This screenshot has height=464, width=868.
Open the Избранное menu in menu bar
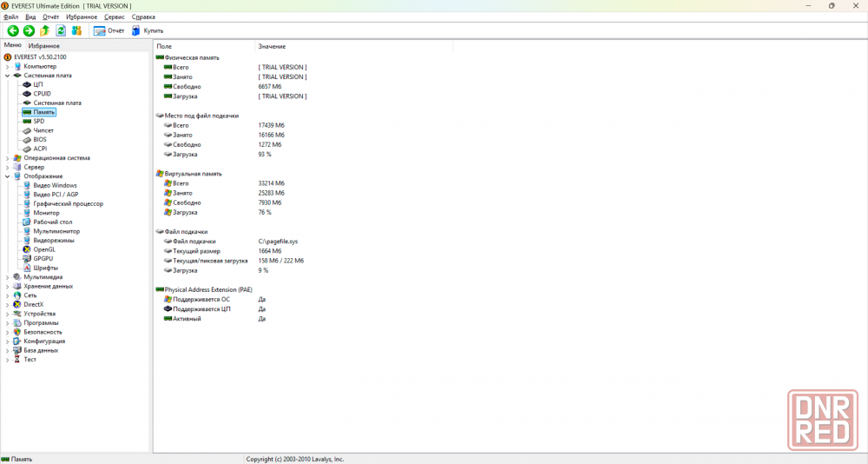click(82, 17)
